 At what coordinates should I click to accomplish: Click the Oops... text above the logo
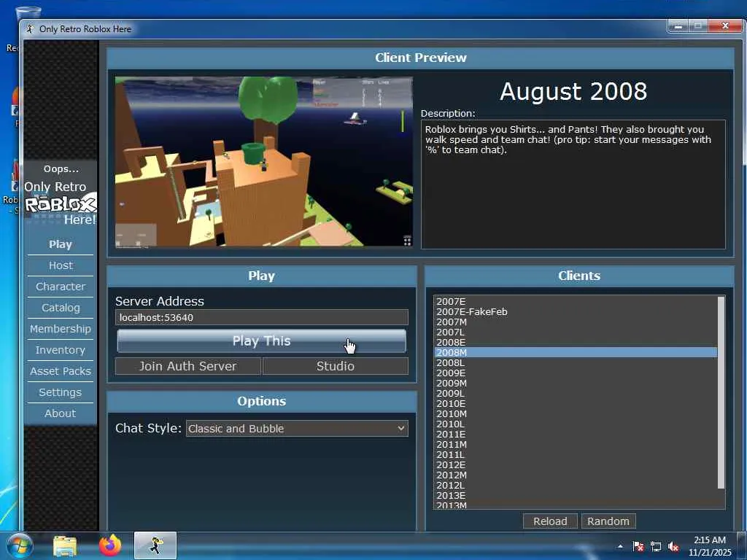point(61,169)
